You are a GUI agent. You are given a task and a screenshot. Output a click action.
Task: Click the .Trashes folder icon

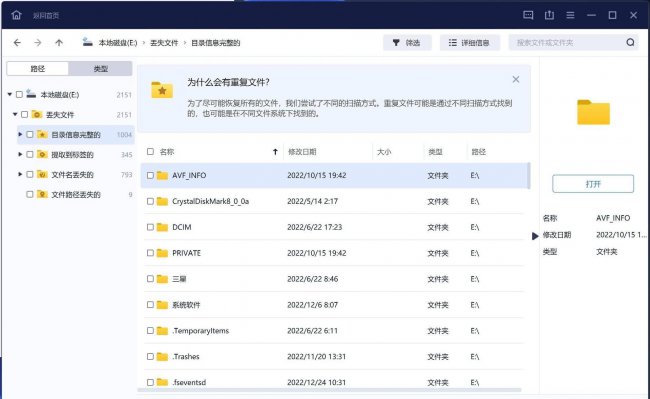coord(162,356)
